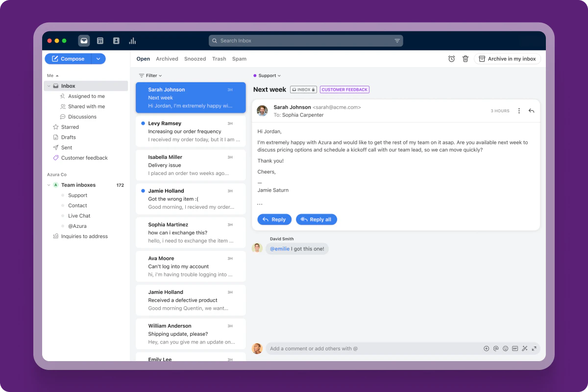This screenshot has width=588, height=392.
Task: Collapse the Team inboxes section
Action: [x=49, y=185]
